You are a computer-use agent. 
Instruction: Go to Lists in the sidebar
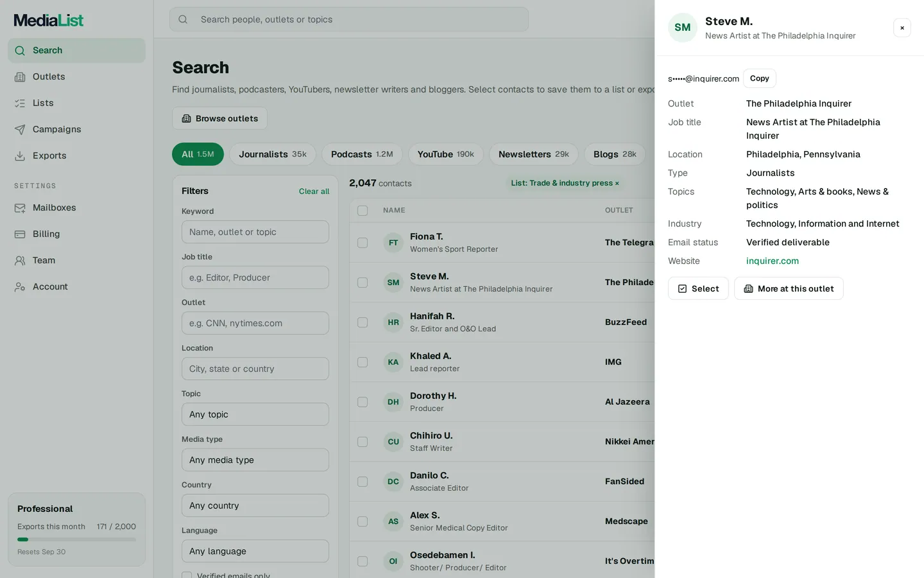click(76, 103)
